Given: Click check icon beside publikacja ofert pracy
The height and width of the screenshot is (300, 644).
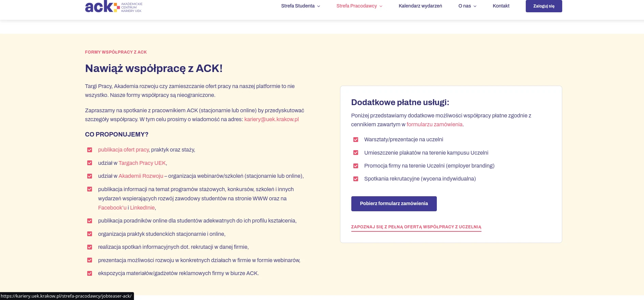Looking at the screenshot, I should point(90,150).
